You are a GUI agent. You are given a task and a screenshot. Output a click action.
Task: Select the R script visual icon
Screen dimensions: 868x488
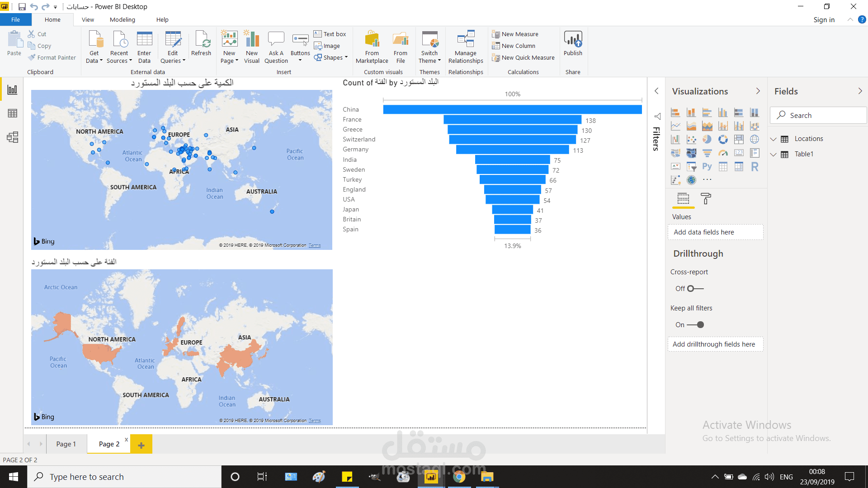pyautogui.click(x=755, y=167)
